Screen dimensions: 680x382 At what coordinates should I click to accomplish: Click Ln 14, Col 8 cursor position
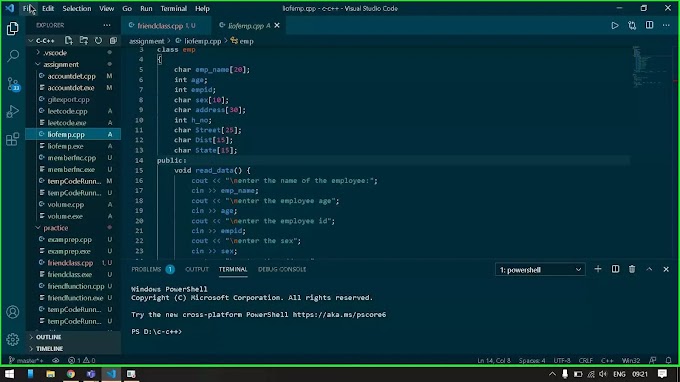pyautogui.click(x=494, y=360)
